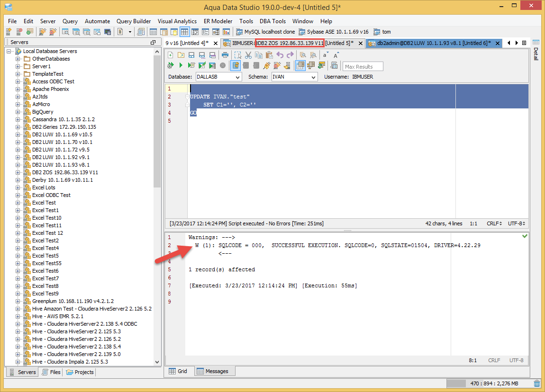Click the Max Results input field
545x392 pixels.
pos(363,66)
